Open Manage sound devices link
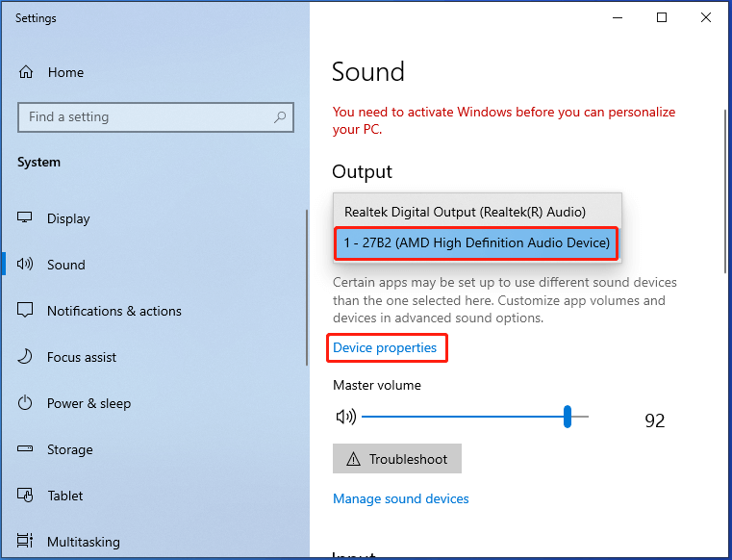732x560 pixels. pyautogui.click(x=401, y=498)
